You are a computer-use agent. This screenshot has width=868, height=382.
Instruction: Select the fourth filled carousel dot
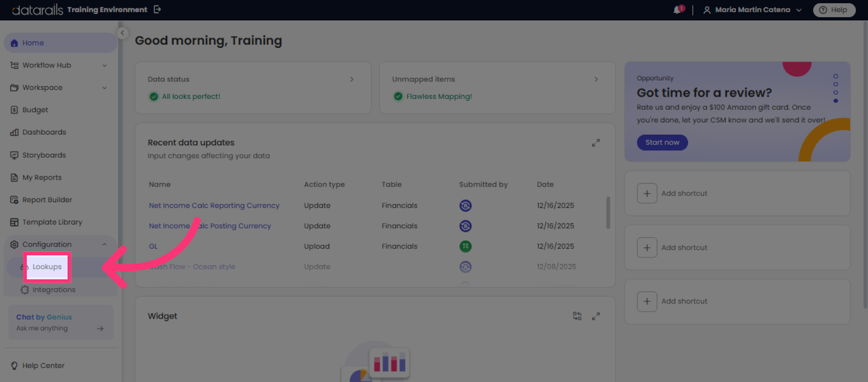[x=835, y=101]
